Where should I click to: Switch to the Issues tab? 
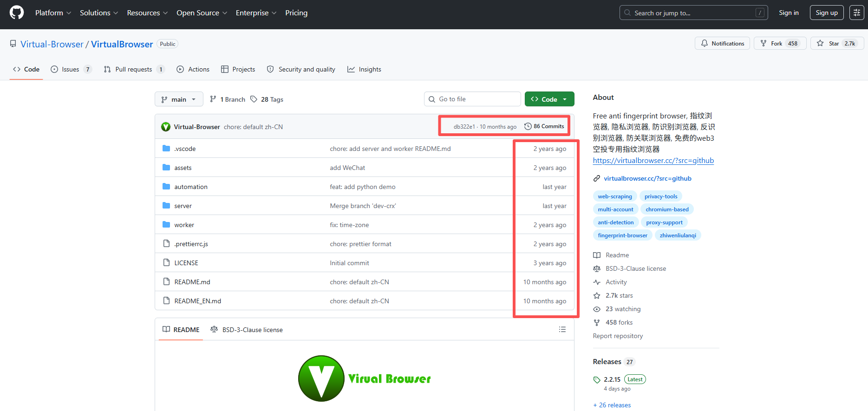pyautogui.click(x=71, y=69)
